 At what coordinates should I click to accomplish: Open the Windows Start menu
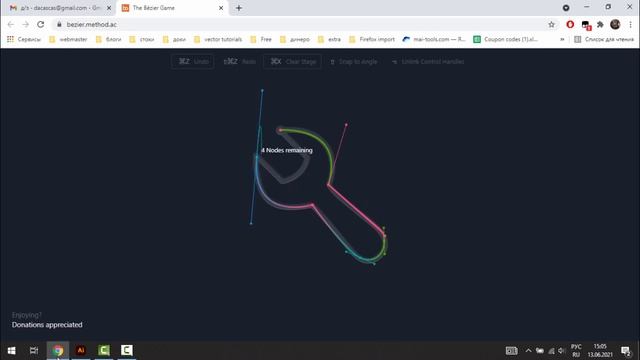pos(11,350)
